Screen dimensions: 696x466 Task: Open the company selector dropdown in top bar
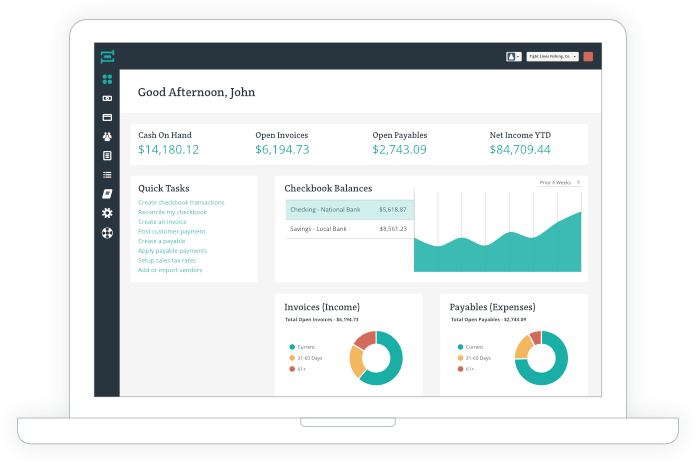pos(553,56)
